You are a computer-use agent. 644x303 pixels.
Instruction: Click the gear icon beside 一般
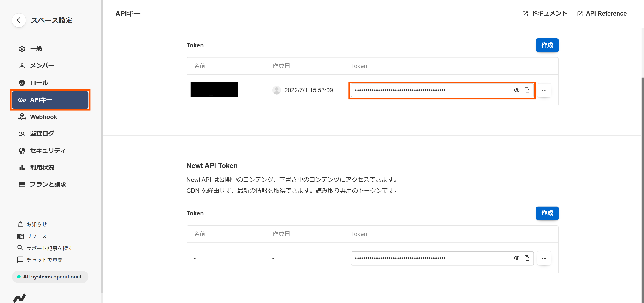coord(22,49)
